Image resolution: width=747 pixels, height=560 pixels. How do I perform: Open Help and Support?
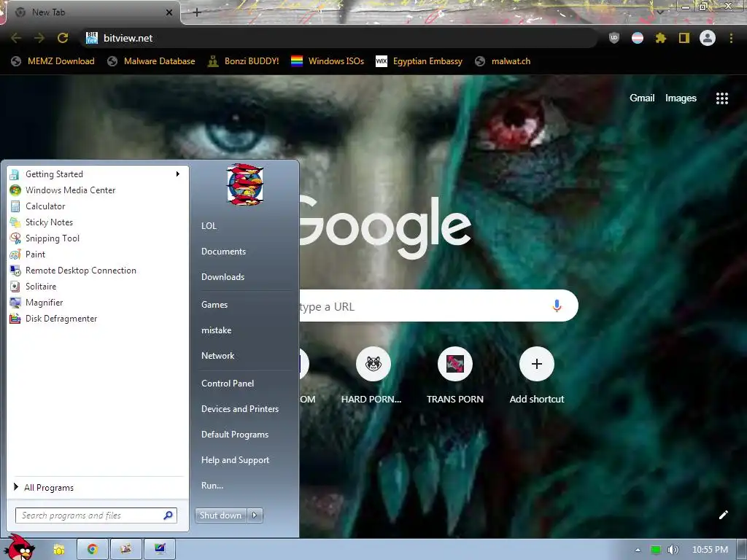click(235, 460)
